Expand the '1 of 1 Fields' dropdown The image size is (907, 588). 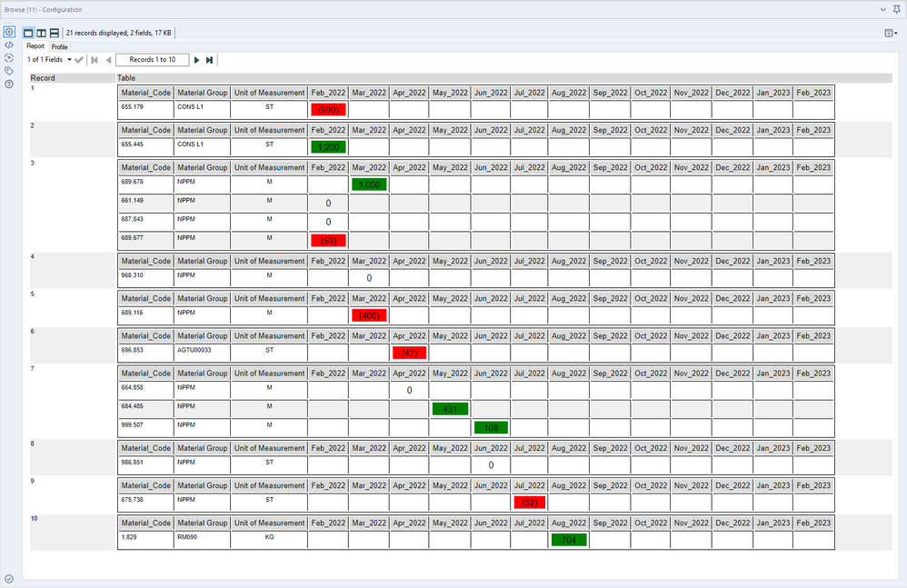69,60
